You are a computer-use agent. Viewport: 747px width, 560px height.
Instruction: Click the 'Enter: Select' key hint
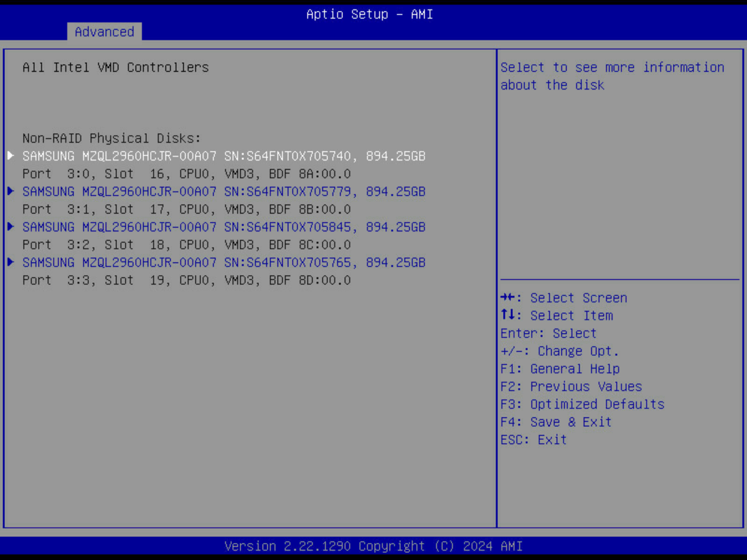pos(548,334)
